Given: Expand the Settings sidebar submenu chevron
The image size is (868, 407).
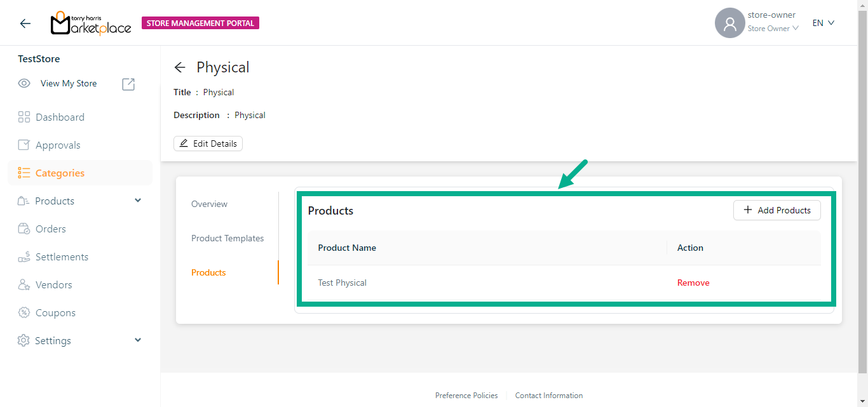Looking at the screenshot, I should tap(138, 340).
